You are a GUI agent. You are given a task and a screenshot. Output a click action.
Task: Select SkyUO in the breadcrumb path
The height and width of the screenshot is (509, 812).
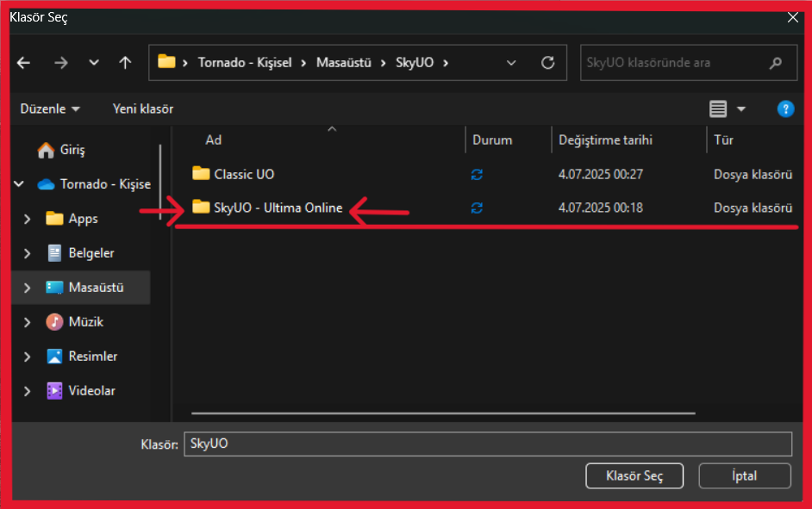(415, 63)
